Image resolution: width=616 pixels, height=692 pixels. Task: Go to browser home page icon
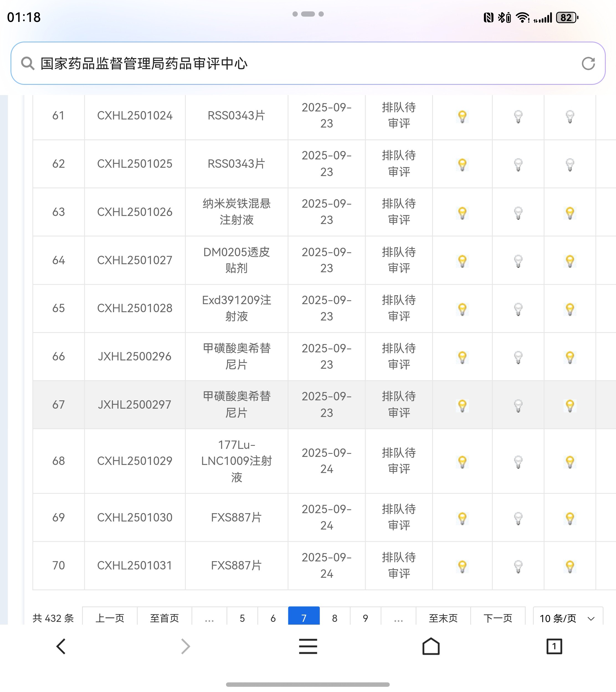pyautogui.click(x=430, y=646)
